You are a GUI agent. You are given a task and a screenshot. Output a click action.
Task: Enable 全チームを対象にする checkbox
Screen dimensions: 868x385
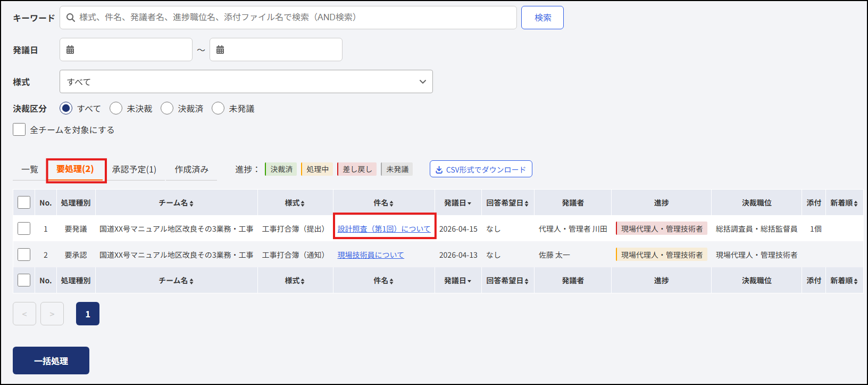(19, 129)
